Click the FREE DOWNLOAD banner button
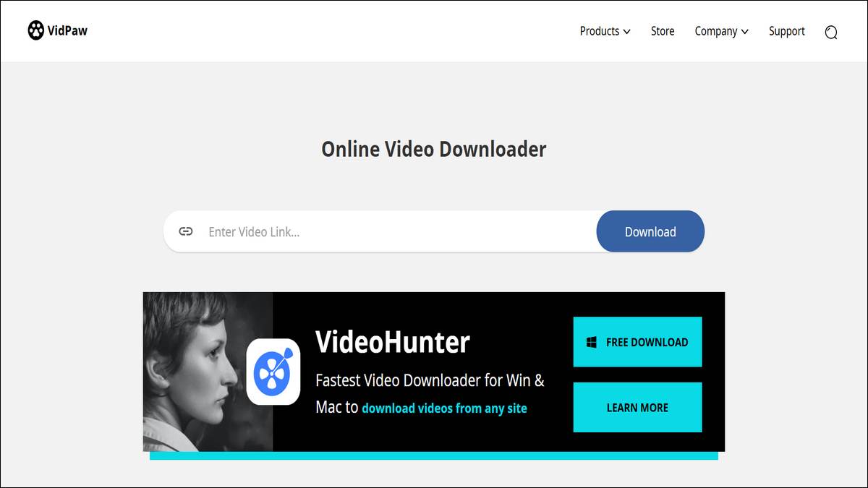 click(637, 342)
